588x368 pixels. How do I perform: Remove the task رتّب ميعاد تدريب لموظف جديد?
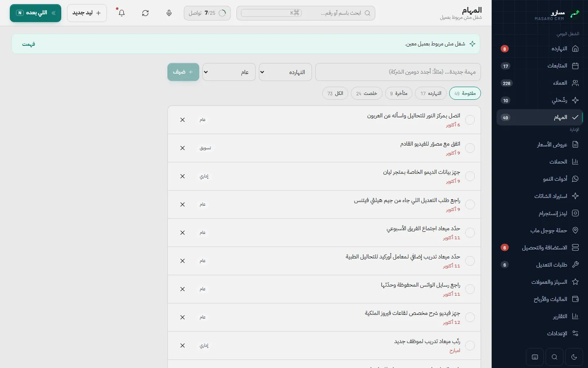coord(183,346)
